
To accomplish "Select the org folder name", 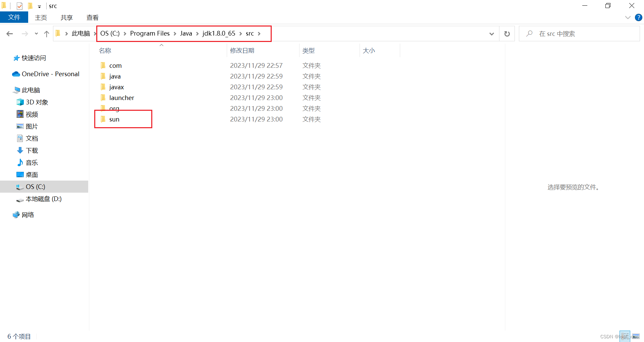I will [114, 108].
